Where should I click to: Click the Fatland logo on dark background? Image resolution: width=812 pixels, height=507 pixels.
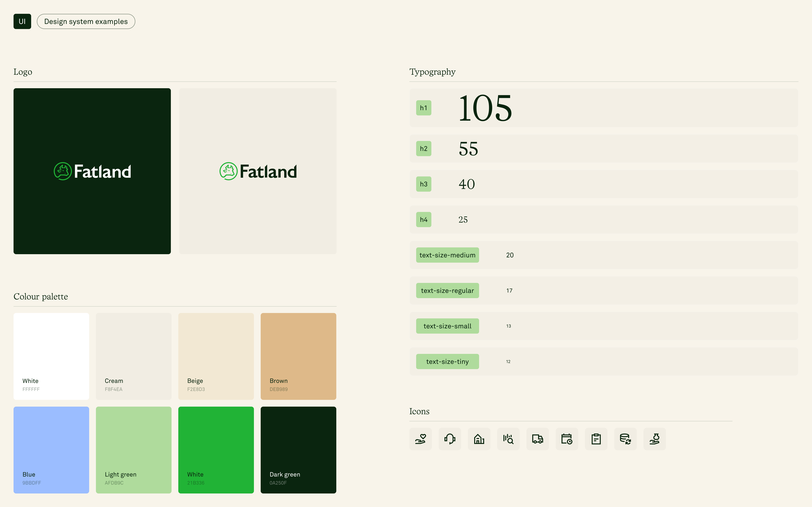point(92,171)
